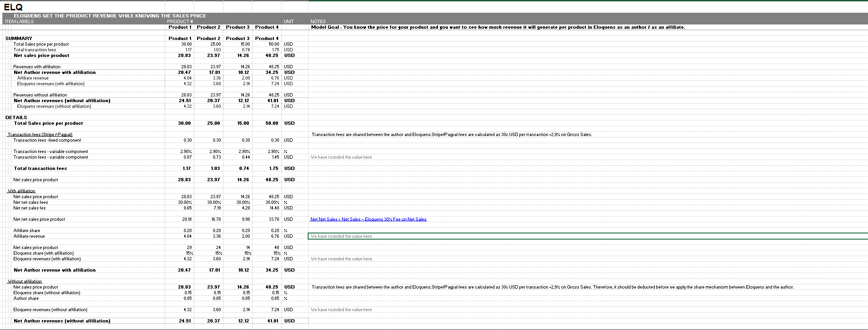
Task: Click the 'Without affiliation' subheading
Action: (25, 282)
